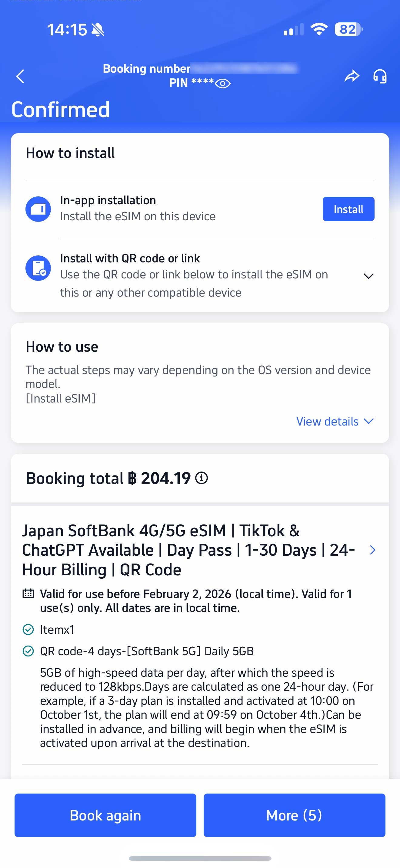Viewport: 400px width, 868px height.
Task: Tap the info icon next to booking total
Action: tap(201, 478)
